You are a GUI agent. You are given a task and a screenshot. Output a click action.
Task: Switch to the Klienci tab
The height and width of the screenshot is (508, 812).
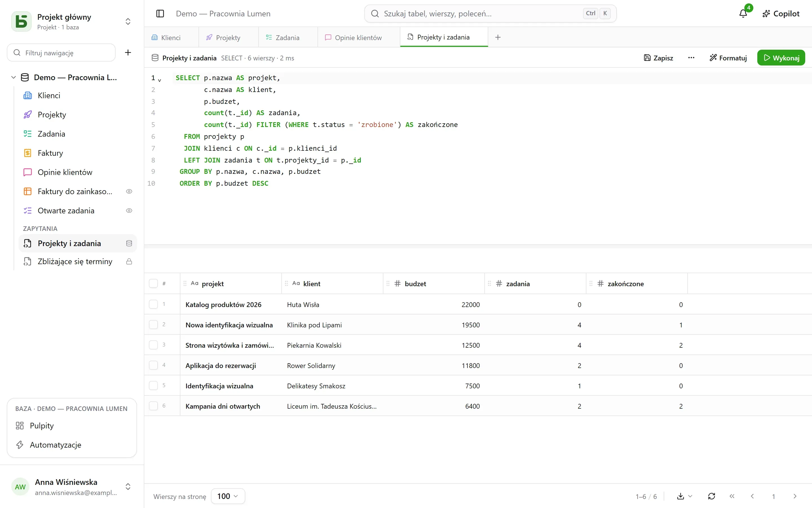(x=171, y=38)
